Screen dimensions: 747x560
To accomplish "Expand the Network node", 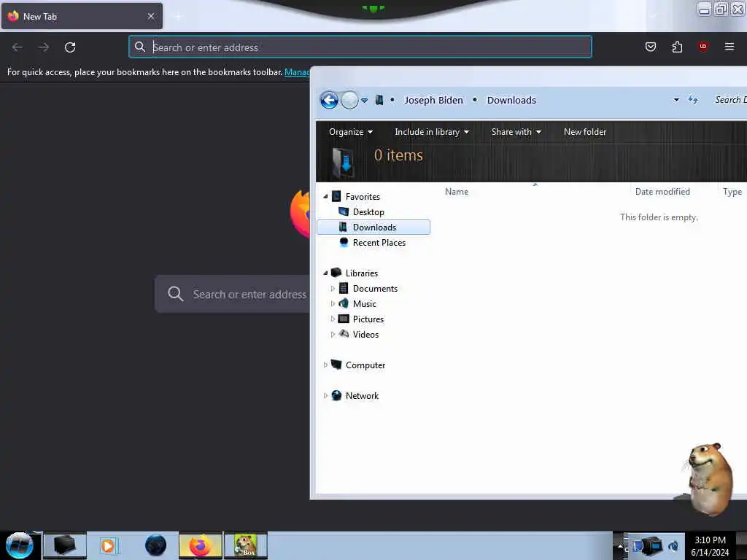I will (325, 395).
